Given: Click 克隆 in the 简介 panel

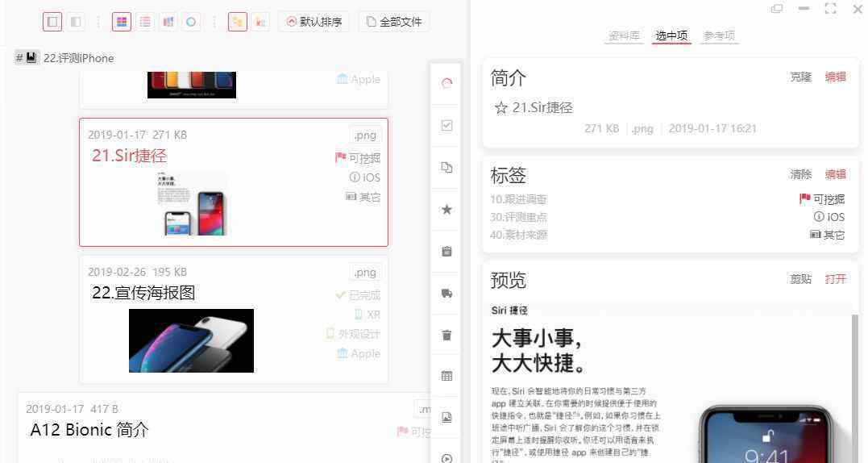Looking at the screenshot, I should click(x=800, y=77).
